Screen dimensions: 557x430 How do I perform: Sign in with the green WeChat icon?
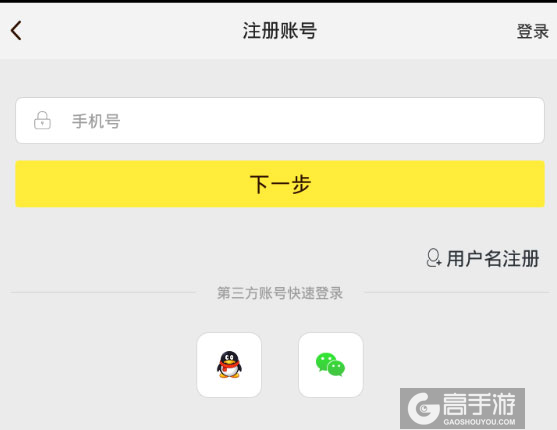coord(330,364)
